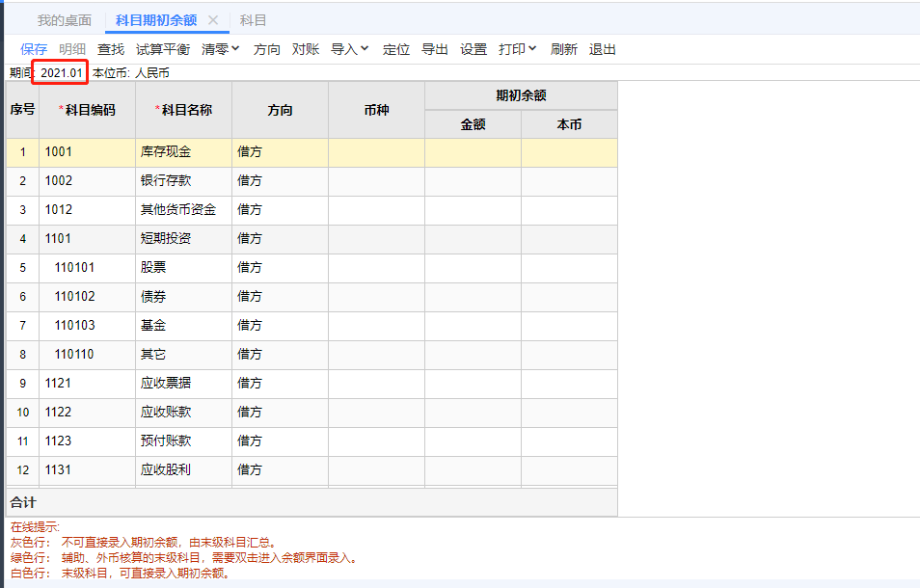Click 金额 cell for 股票
Viewport: 920px width, 588px height.
tap(473, 268)
